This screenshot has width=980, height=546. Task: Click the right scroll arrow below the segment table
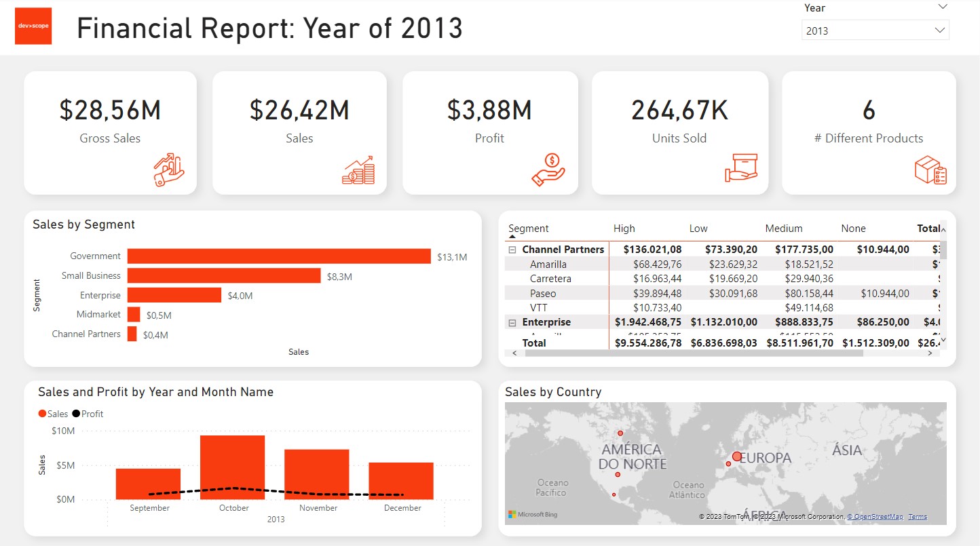tap(930, 353)
